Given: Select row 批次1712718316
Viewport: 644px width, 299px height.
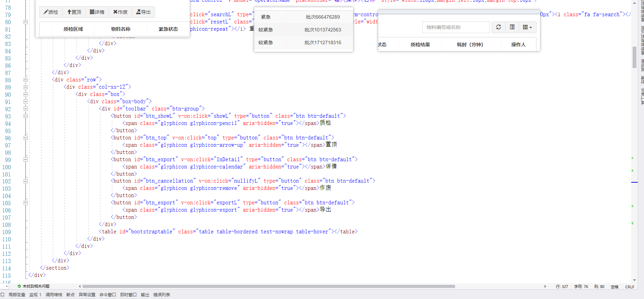Looking at the screenshot, I should click(304, 42).
